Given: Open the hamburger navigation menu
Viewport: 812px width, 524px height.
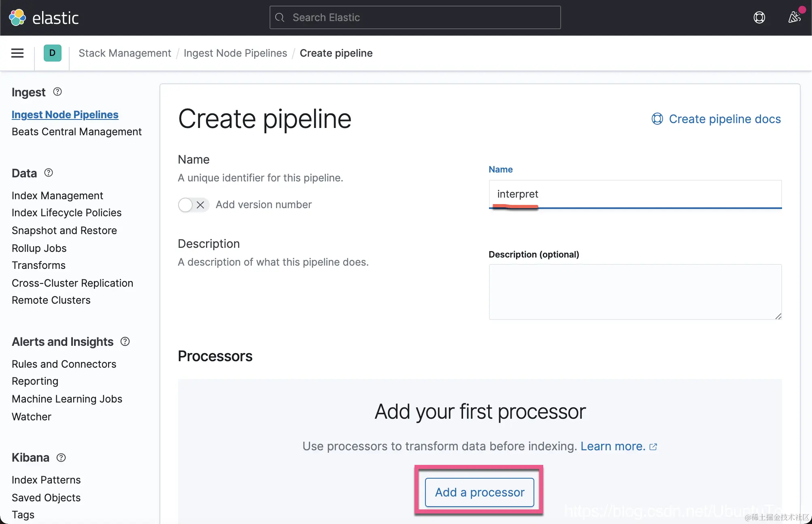Looking at the screenshot, I should click(17, 53).
